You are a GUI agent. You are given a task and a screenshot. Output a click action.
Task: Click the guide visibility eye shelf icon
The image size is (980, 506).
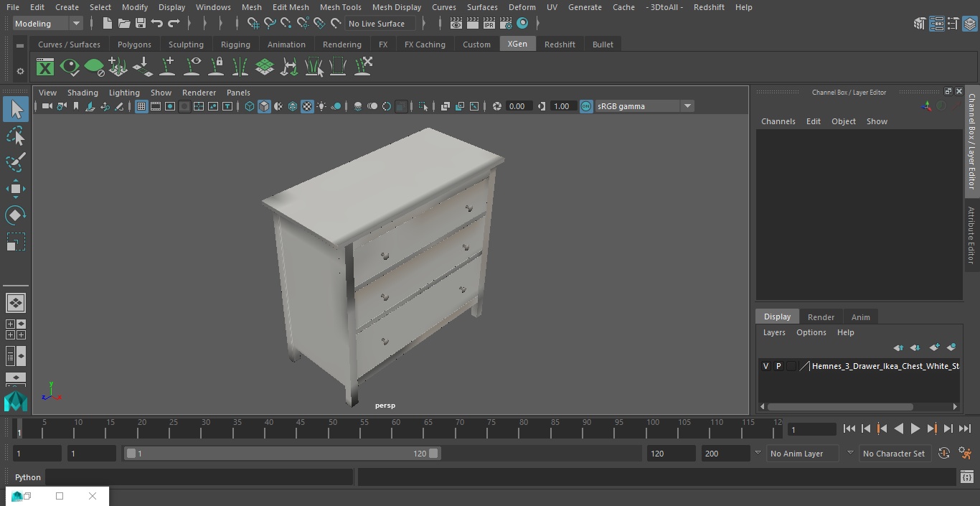coord(192,67)
